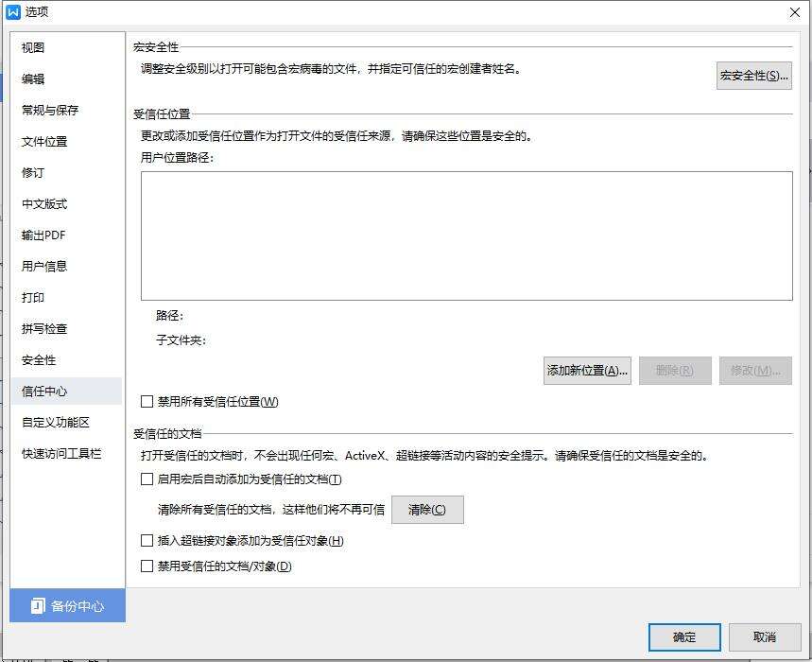Open 拼写检查 options

click(44, 328)
